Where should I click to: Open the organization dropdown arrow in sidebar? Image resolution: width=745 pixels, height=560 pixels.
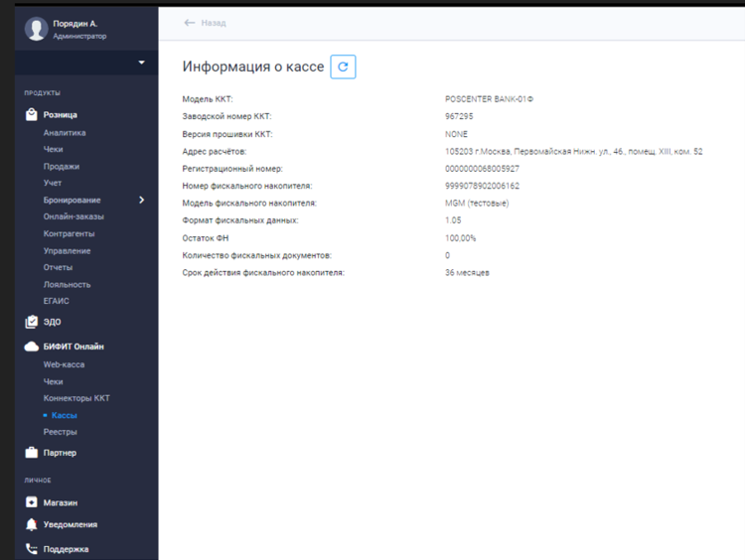pyautogui.click(x=141, y=63)
